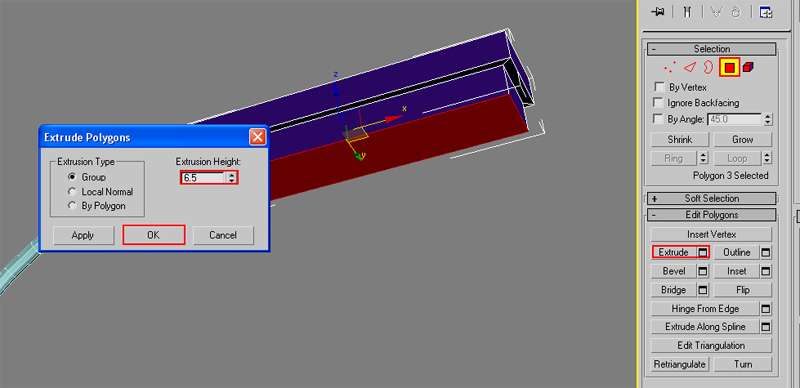Collapse the Selection rollout
The image size is (800, 388).
pos(712,49)
